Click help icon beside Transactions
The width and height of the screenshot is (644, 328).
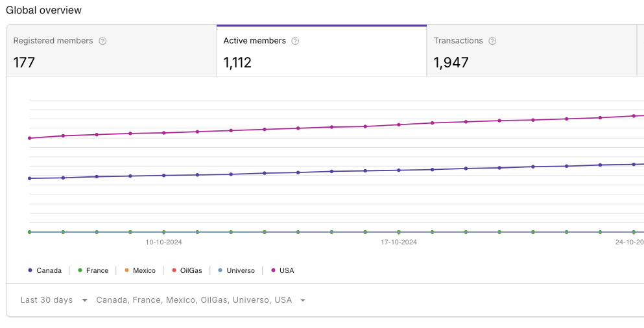492,41
